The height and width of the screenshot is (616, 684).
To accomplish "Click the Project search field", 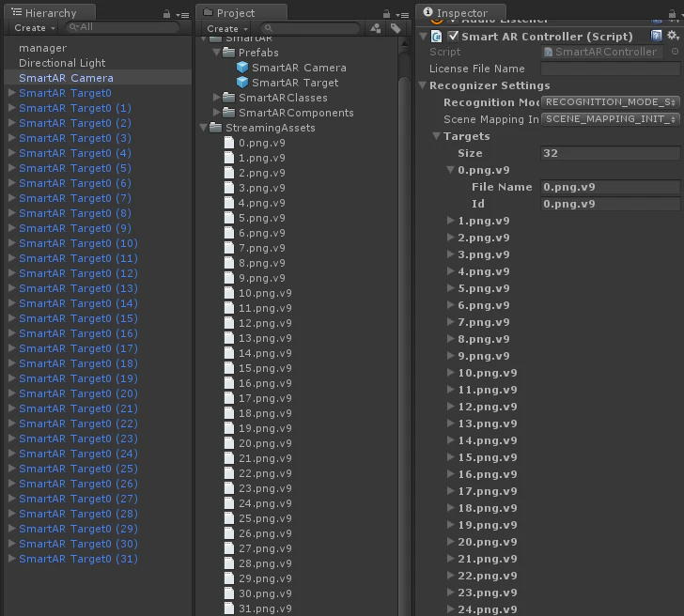I will tap(310, 28).
